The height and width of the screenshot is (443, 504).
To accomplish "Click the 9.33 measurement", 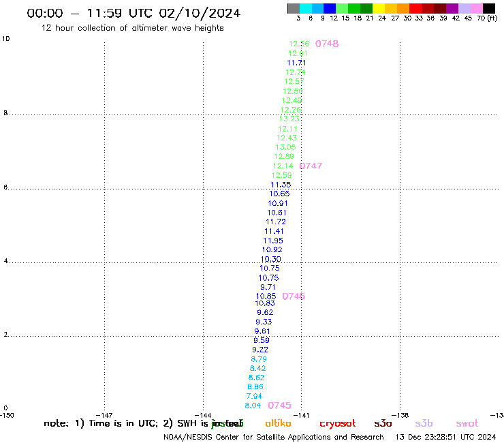I will [x=264, y=322].
